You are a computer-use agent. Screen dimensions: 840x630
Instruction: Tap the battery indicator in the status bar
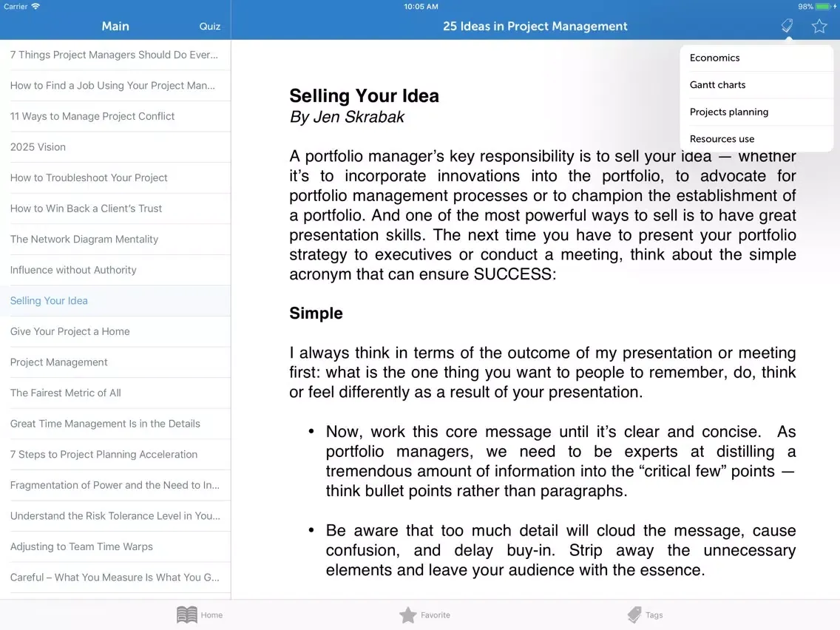point(824,7)
